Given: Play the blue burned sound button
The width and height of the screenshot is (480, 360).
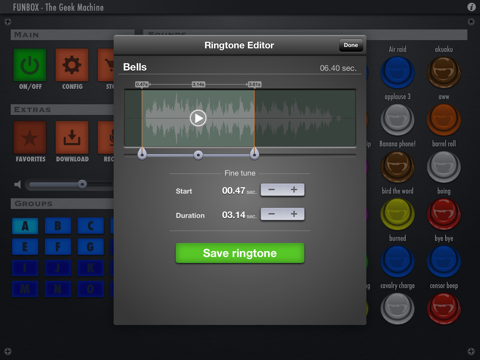Looking at the screenshot, I should pyautogui.click(x=397, y=261).
